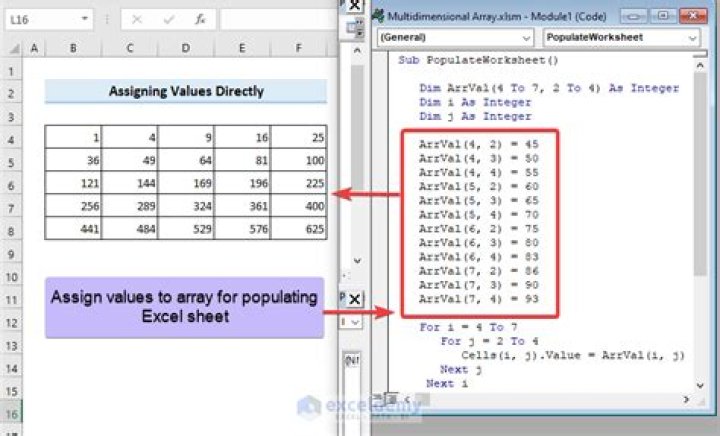
Task: Click the Sub PopulateWorksheet() line
Action: (x=478, y=60)
